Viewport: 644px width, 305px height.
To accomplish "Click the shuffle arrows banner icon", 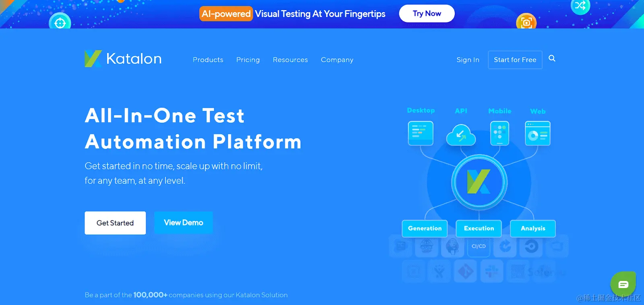I will tap(580, 6).
